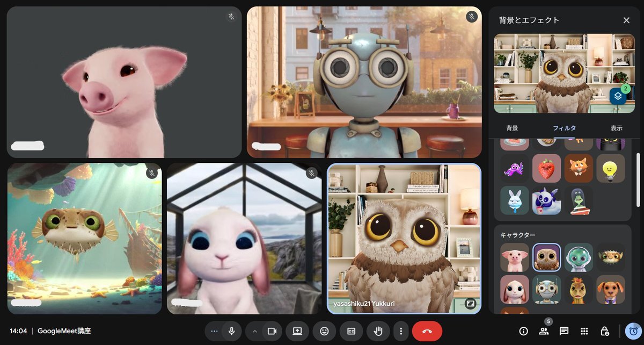Close the 背景とエフェクト panel
The width and height of the screenshot is (644, 345).
(x=626, y=20)
